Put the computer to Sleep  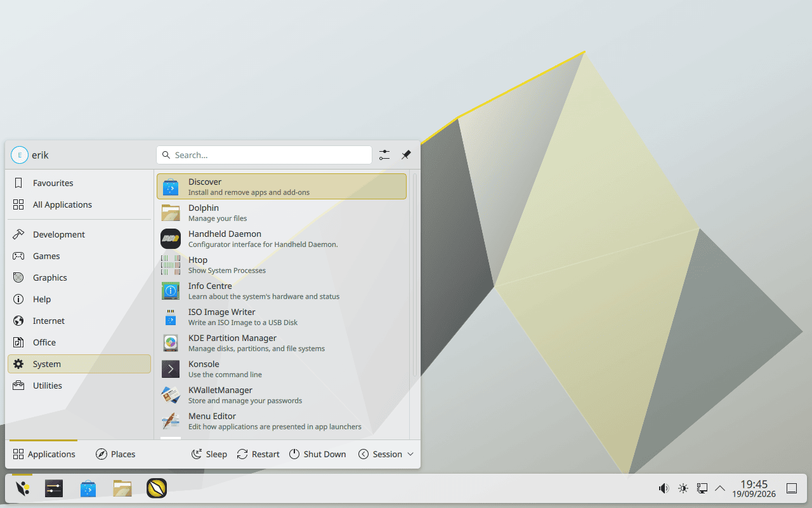pyautogui.click(x=209, y=454)
